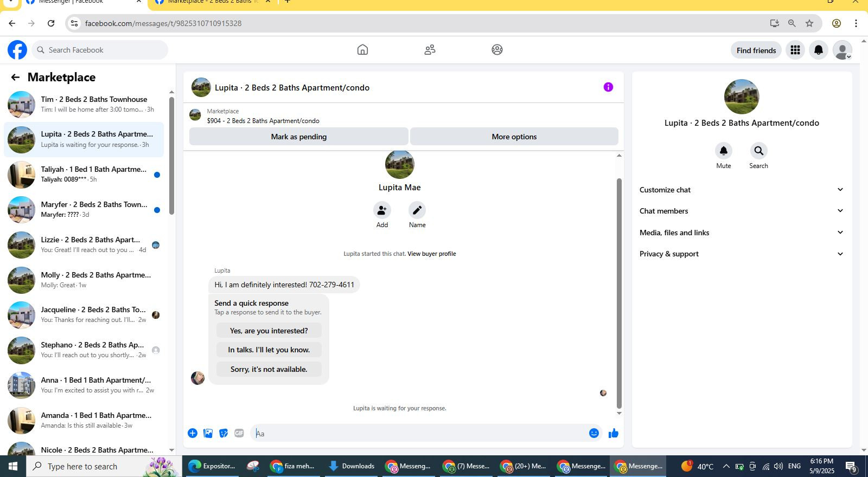
Task: Open Lizzie 2 Beds 2 Baths chat
Action: [84, 244]
